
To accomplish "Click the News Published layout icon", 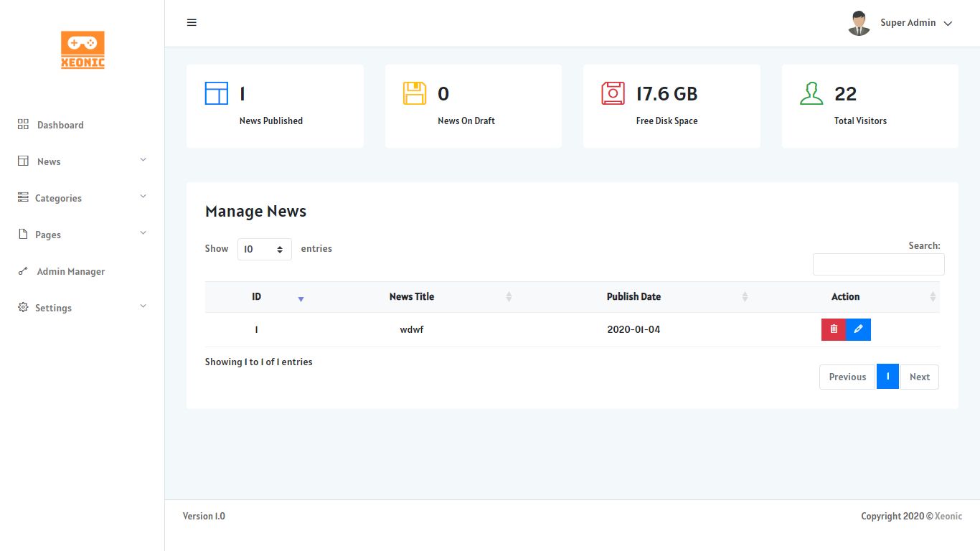I will pos(217,93).
